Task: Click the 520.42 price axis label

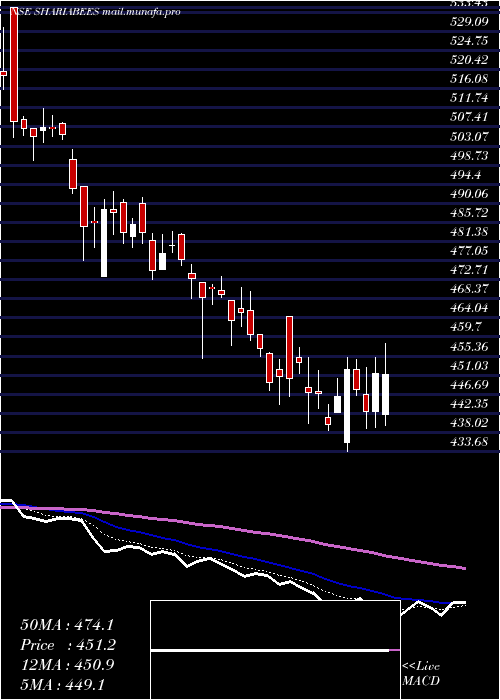Action: pyautogui.click(x=467, y=60)
